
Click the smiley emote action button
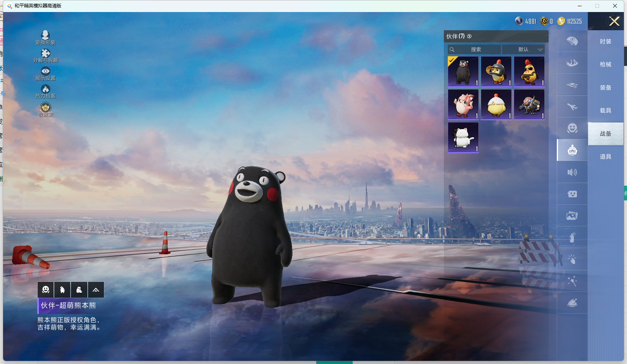[46, 290]
